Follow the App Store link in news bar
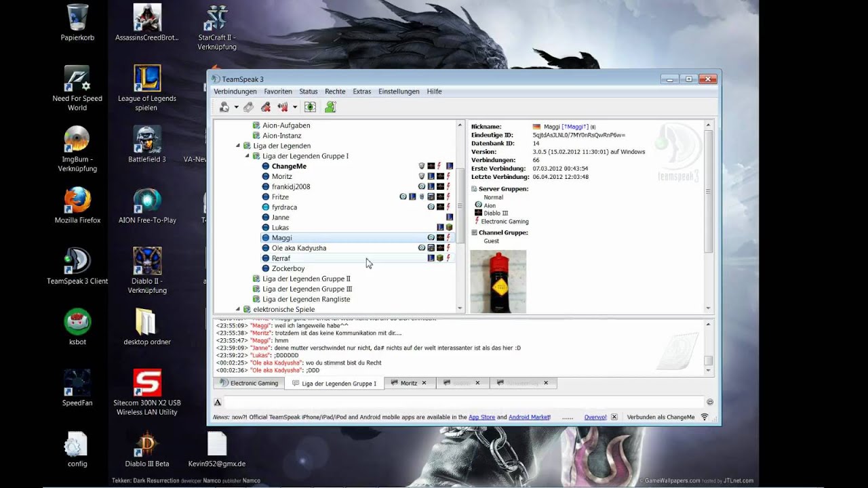 pyautogui.click(x=481, y=418)
